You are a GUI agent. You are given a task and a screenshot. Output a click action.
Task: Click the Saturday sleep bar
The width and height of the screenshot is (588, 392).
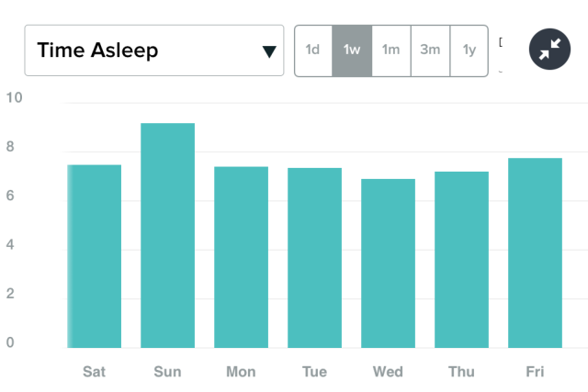(x=95, y=256)
